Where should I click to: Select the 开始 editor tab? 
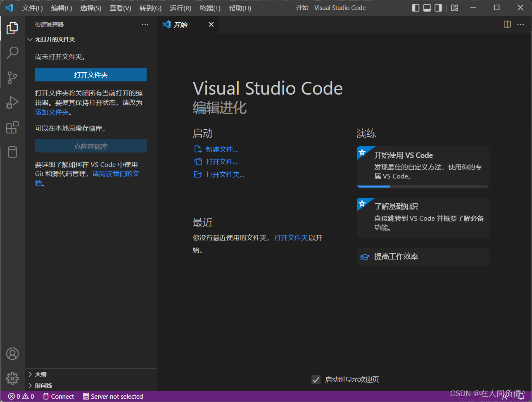(188, 25)
